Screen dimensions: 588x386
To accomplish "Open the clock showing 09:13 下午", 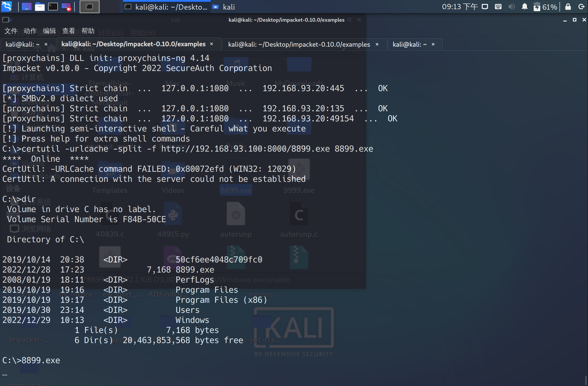I will click(x=459, y=7).
